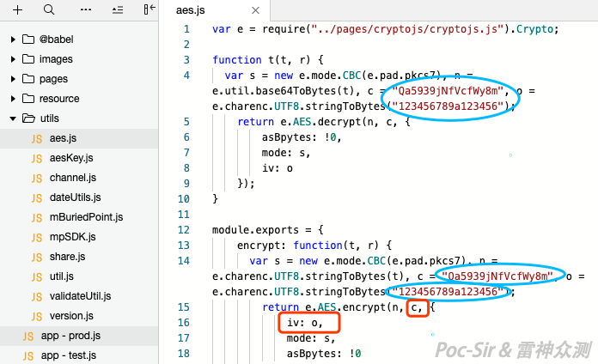Open the search icon in explorer toolbar
598x364 pixels.
pyautogui.click(x=49, y=9)
